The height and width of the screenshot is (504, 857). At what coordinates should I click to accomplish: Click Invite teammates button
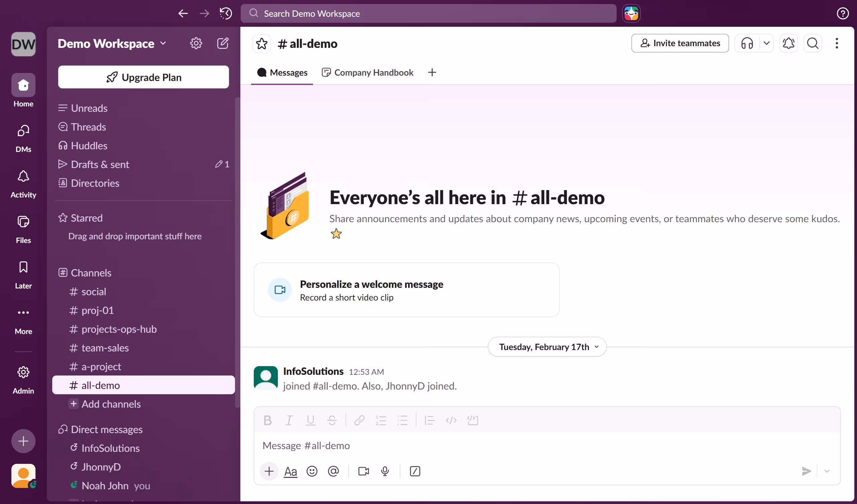pyautogui.click(x=680, y=43)
